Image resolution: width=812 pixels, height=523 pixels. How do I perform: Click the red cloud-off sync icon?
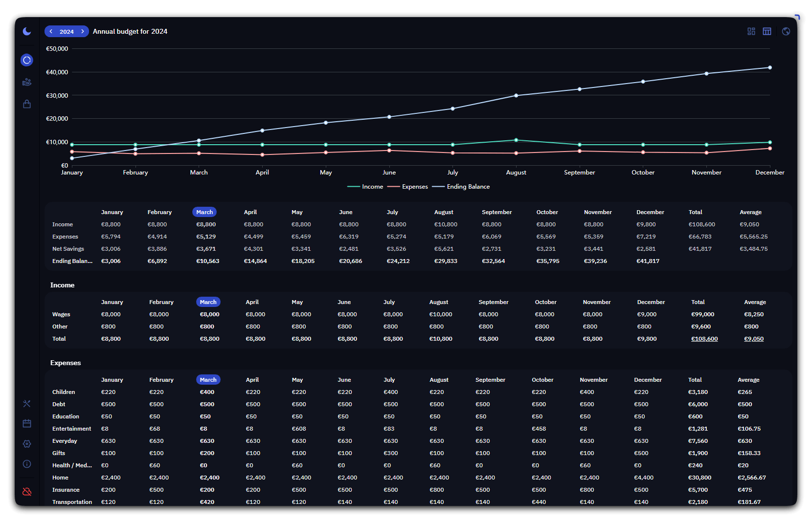click(27, 491)
